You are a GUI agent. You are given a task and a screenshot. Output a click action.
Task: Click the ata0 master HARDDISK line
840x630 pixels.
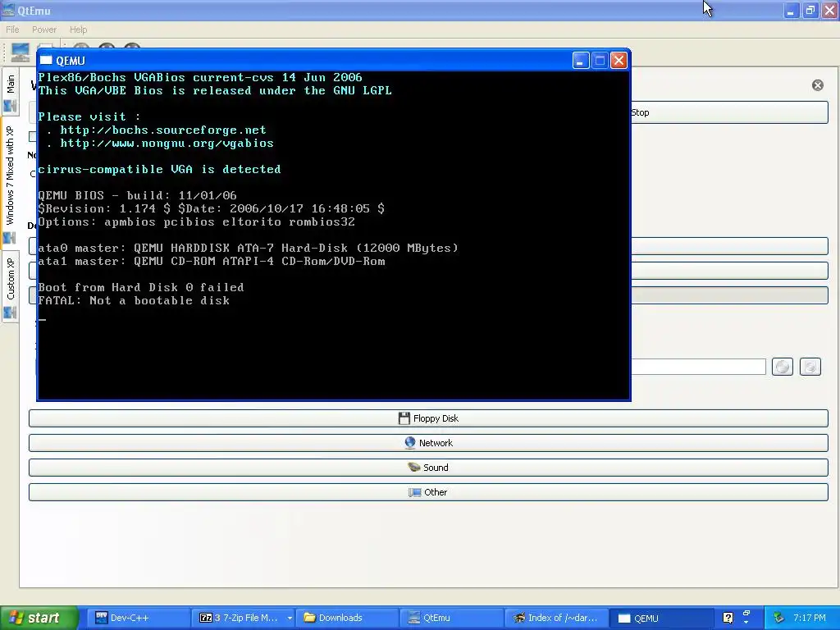(x=248, y=248)
